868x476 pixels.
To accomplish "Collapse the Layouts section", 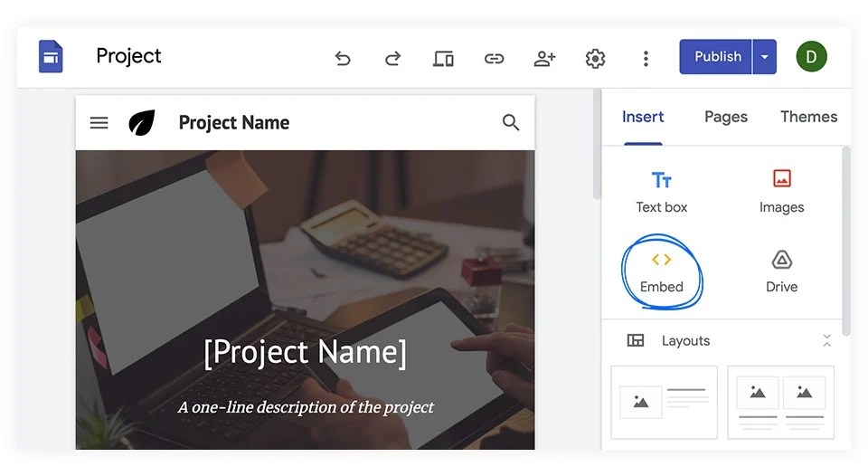I will click(x=826, y=341).
